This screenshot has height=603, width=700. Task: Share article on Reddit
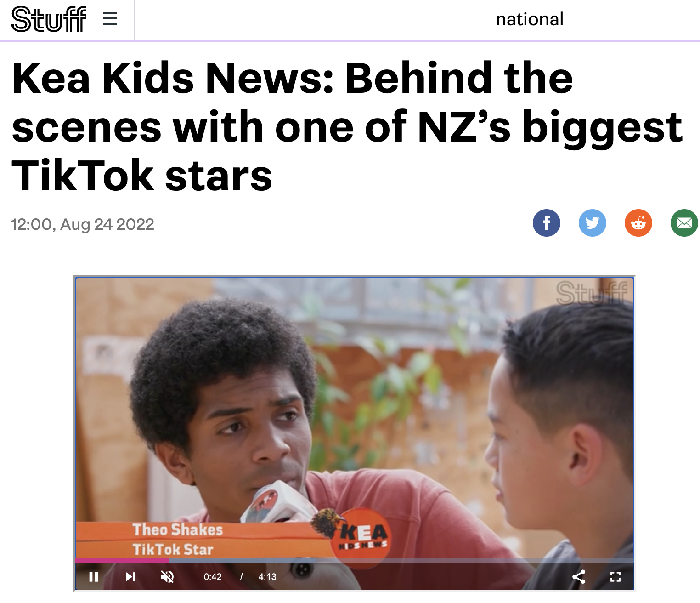coord(638,223)
